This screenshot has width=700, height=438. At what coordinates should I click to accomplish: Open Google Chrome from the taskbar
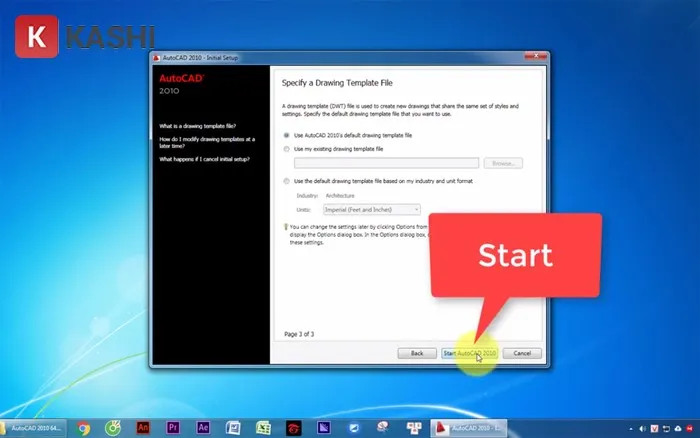point(83,428)
